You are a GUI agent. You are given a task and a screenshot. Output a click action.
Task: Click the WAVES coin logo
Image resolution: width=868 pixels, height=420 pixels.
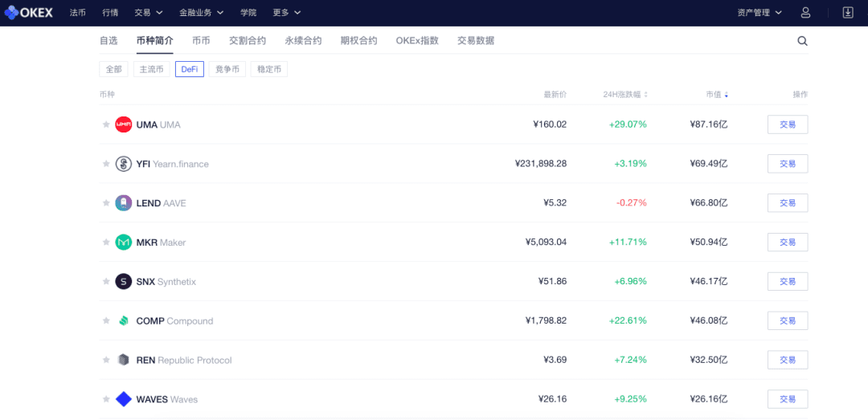pos(124,399)
